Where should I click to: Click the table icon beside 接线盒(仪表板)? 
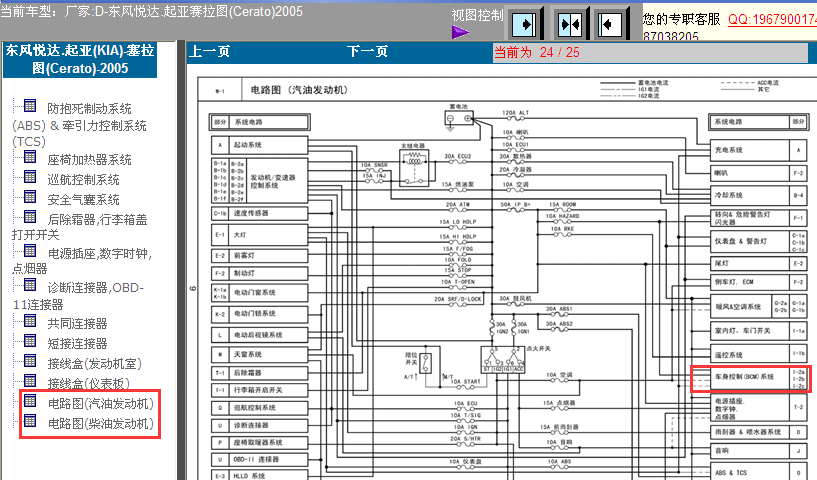click(30, 380)
